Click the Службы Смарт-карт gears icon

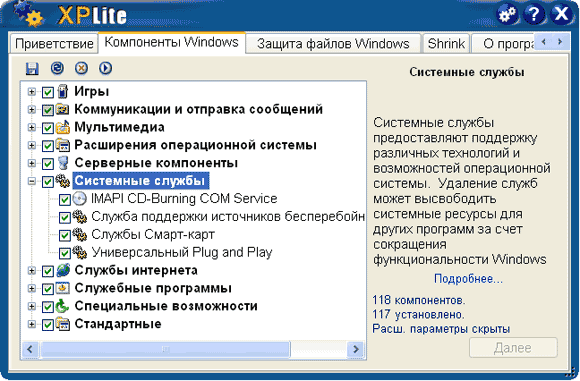coord(80,235)
